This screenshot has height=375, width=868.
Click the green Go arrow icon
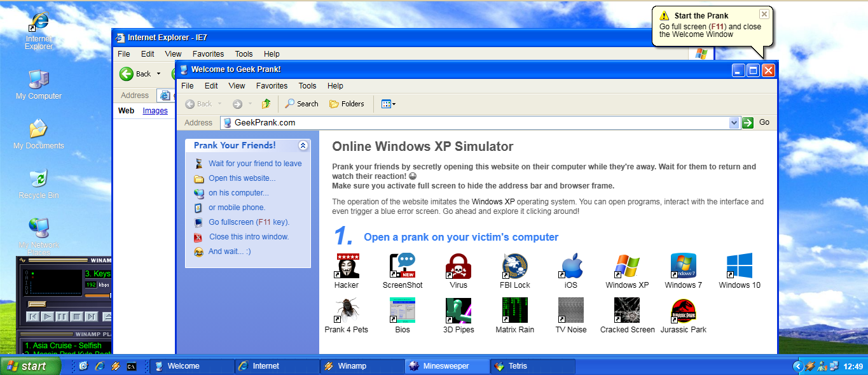click(x=748, y=122)
